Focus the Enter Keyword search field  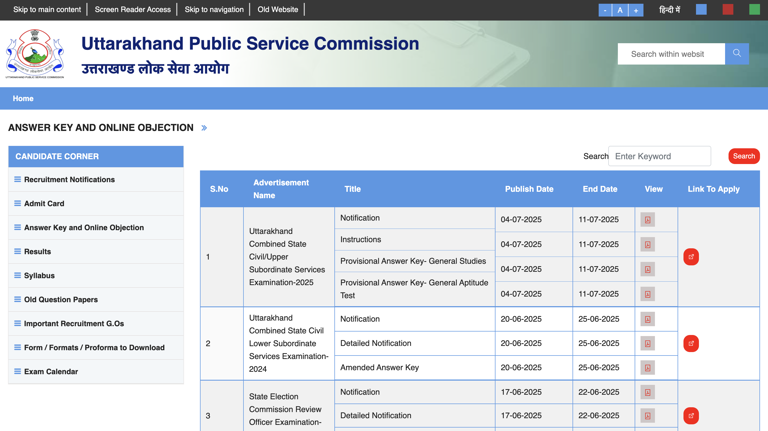point(659,156)
